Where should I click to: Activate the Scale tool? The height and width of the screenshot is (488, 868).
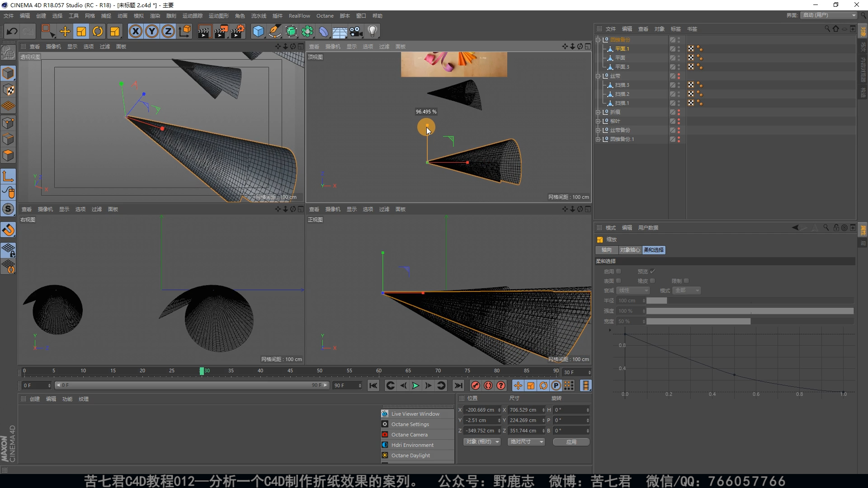coord(81,31)
